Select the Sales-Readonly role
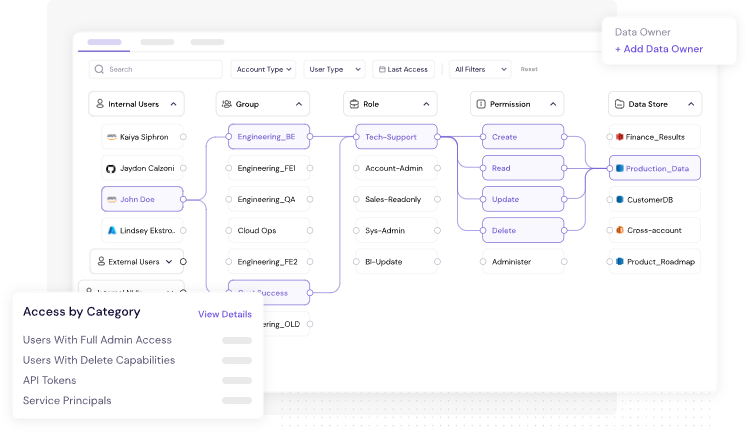The height and width of the screenshot is (432, 748). tap(396, 199)
